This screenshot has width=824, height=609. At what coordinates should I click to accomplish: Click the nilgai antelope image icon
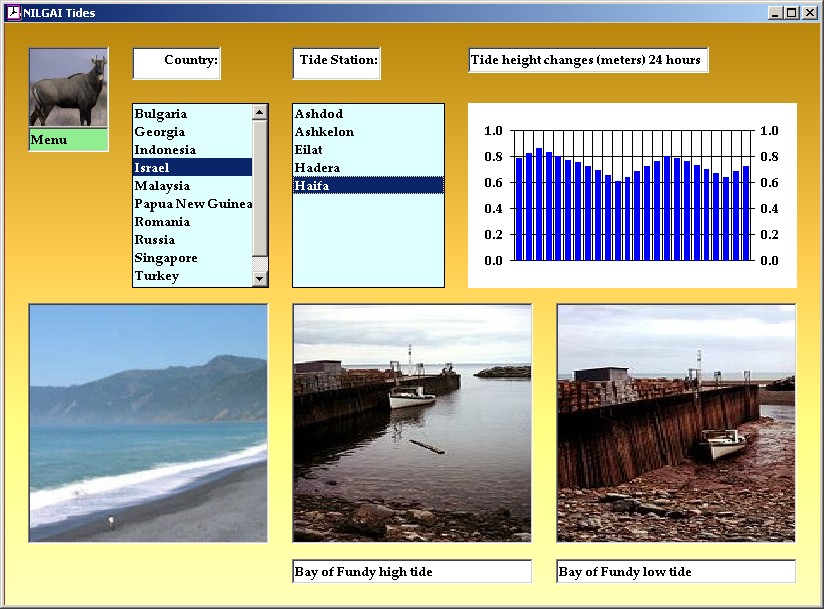tap(68, 88)
